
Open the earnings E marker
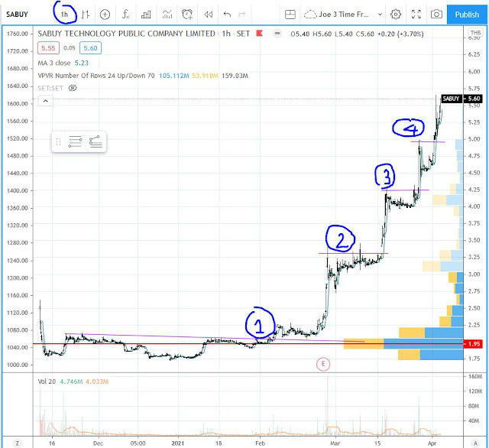pos(323,364)
